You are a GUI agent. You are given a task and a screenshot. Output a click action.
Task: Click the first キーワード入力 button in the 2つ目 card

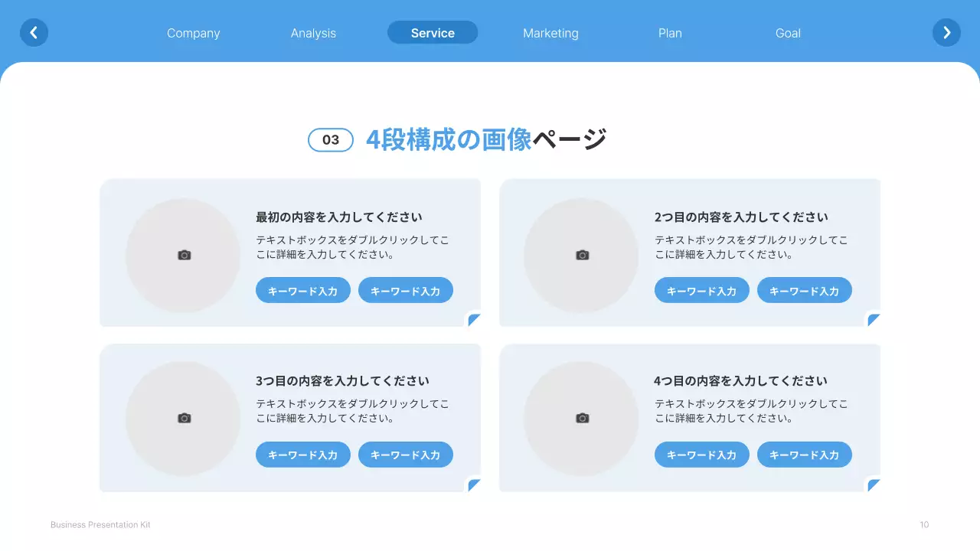tap(702, 290)
